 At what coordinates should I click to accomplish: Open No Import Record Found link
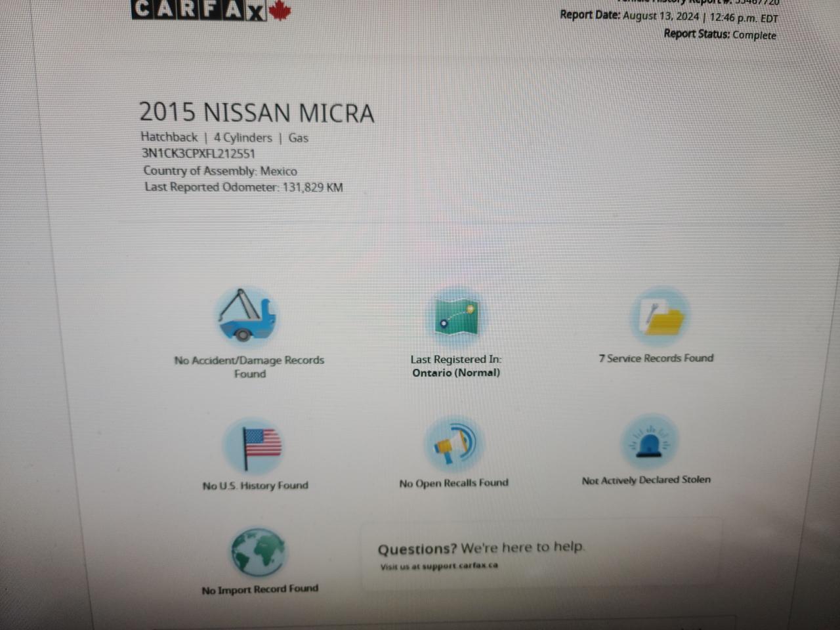(260, 589)
